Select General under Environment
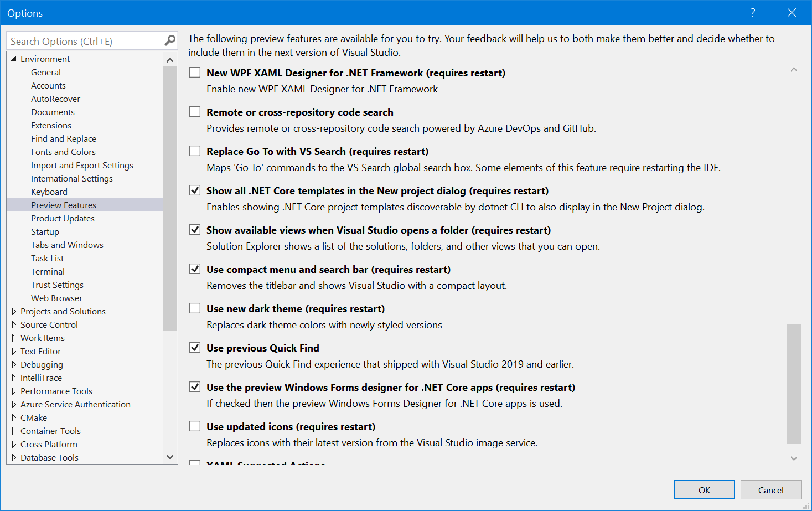The width and height of the screenshot is (812, 511). (46, 72)
